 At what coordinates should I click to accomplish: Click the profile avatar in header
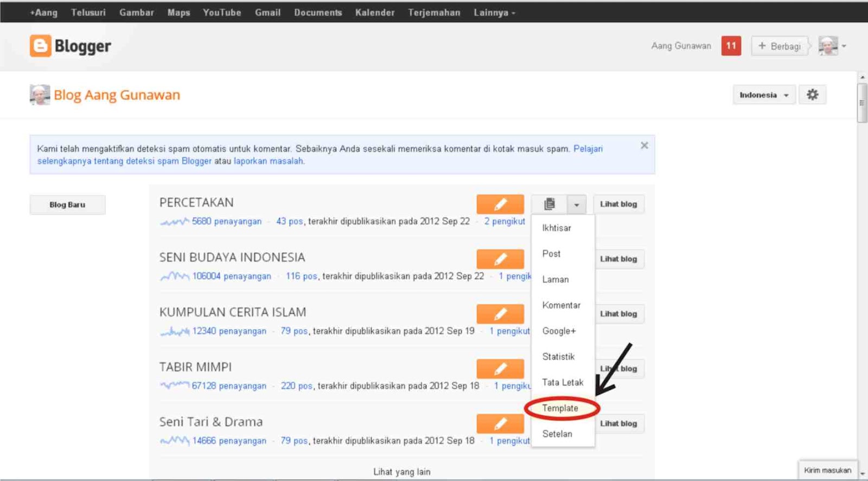[828, 46]
